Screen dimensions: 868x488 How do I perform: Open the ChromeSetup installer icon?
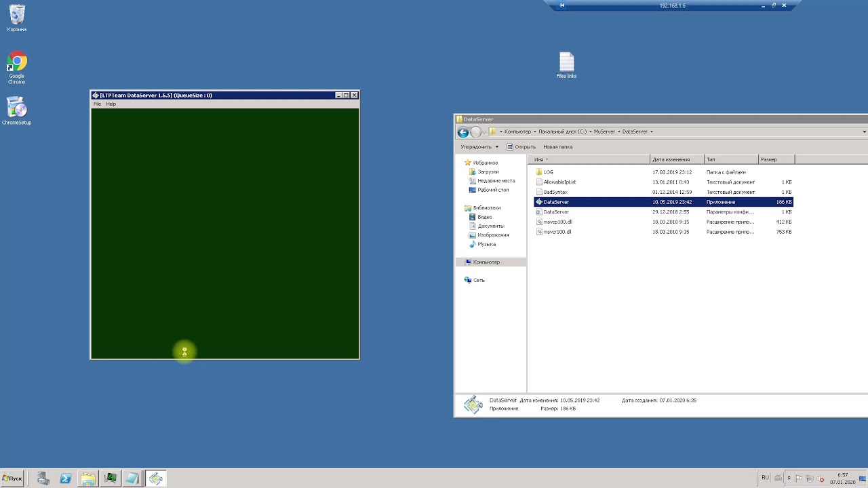pyautogui.click(x=17, y=111)
